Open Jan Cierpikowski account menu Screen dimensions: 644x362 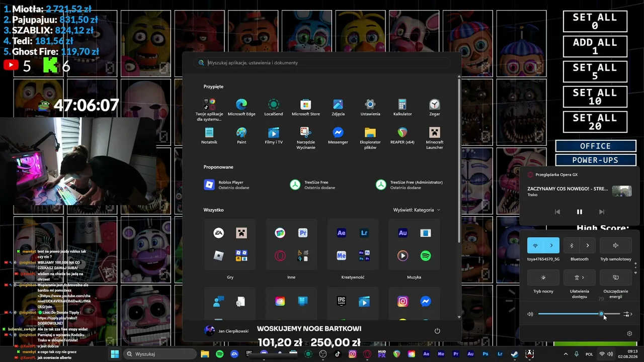[x=227, y=331]
